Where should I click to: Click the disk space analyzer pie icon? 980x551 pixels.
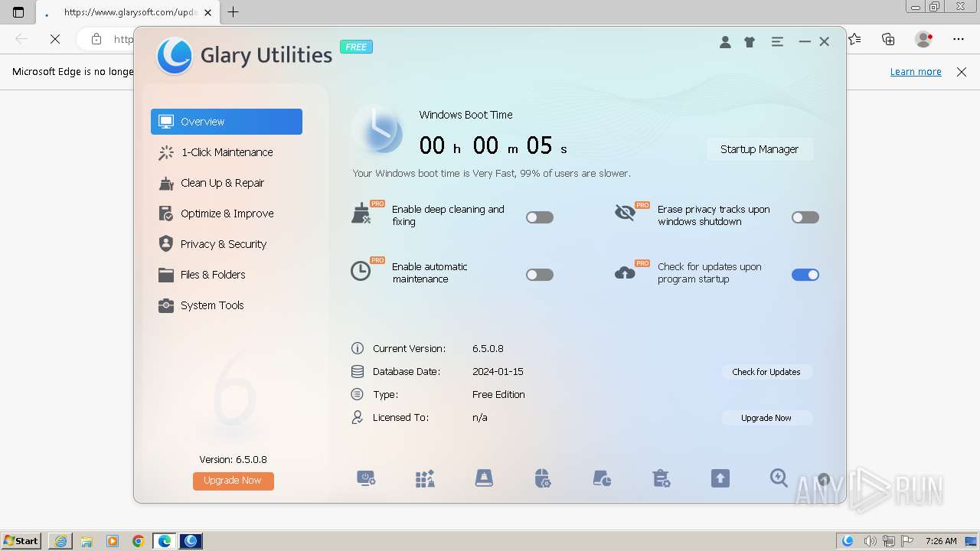click(x=602, y=479)
